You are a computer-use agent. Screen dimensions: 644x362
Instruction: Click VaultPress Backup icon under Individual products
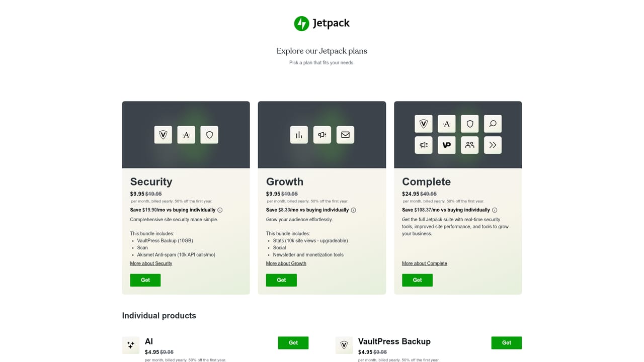tap(344, 345)
